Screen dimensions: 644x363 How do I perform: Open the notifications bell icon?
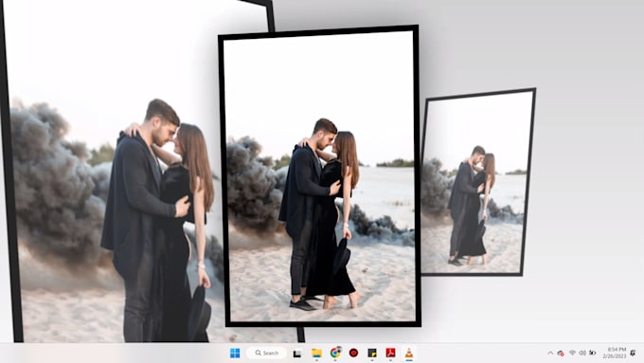pos(634,353)
